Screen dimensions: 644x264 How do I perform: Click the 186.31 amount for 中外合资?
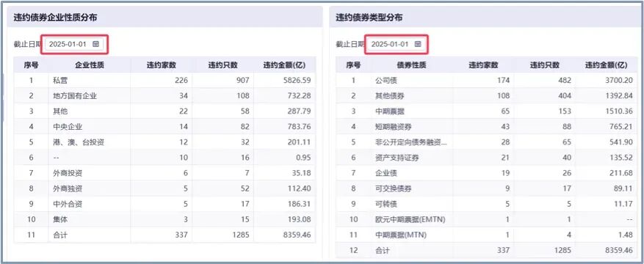coord(299,204)
